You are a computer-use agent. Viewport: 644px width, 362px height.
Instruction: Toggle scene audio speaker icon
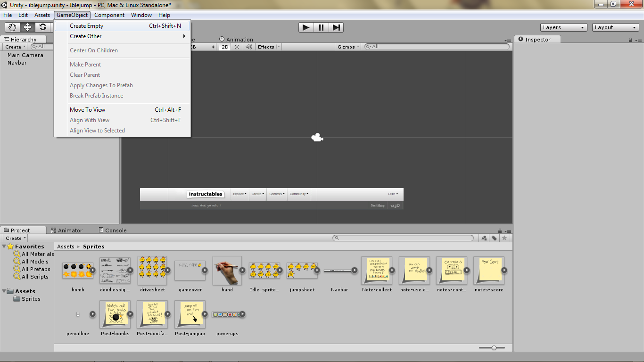(249, 47)
